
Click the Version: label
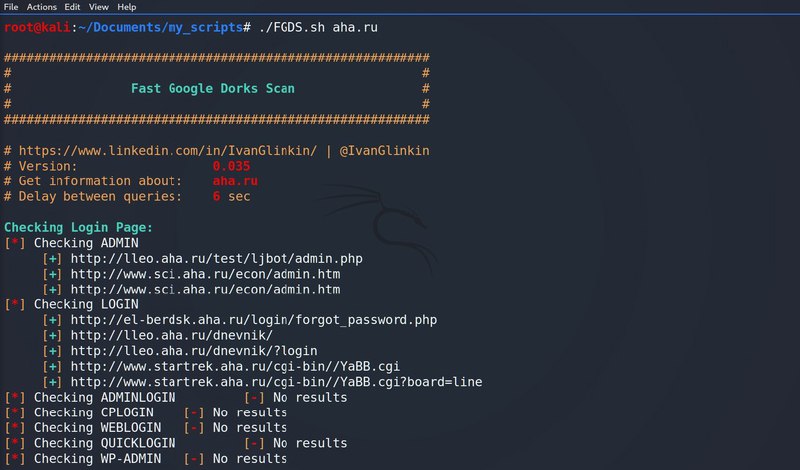coord(48,166)
